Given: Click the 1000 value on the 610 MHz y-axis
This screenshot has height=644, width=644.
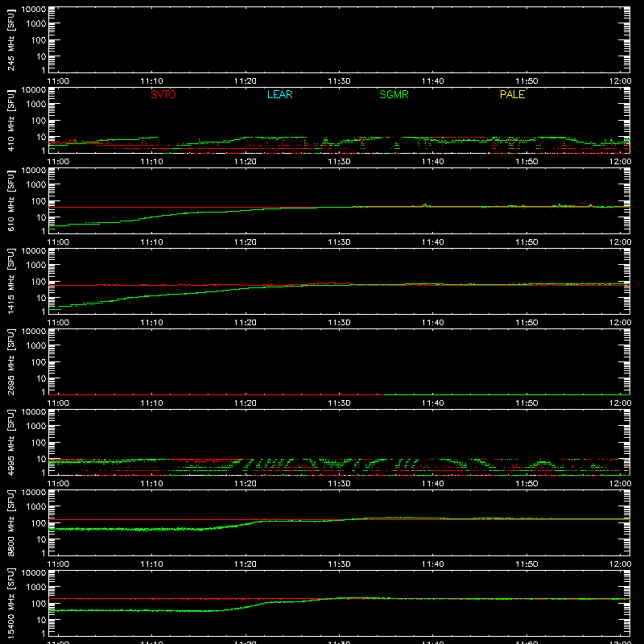Looking at the screenshot, I should coord(36,185).
